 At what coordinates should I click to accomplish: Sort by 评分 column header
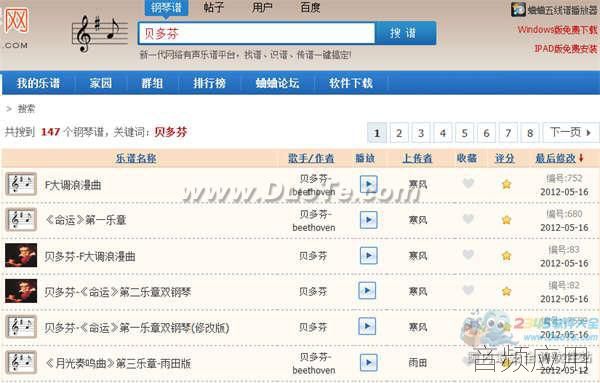point(505,158)
